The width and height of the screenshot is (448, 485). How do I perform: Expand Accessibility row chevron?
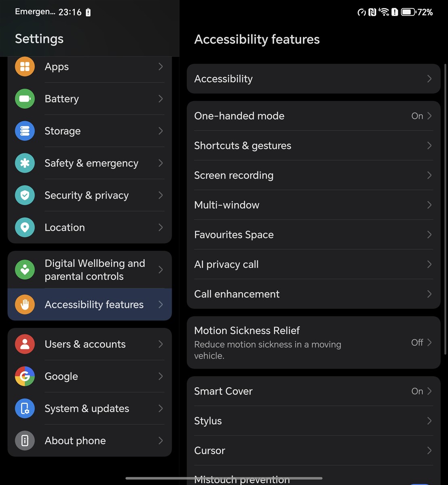pyautogui.click(x=429, y=79)
